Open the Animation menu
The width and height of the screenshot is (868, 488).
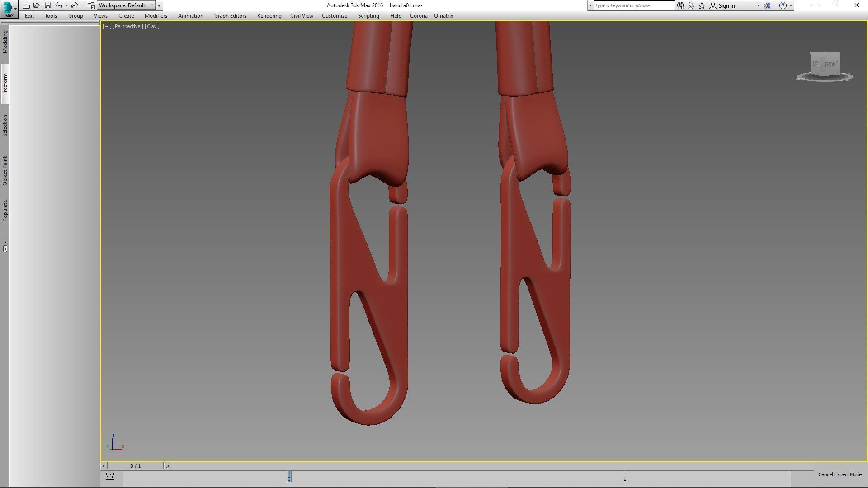point(190,15)
